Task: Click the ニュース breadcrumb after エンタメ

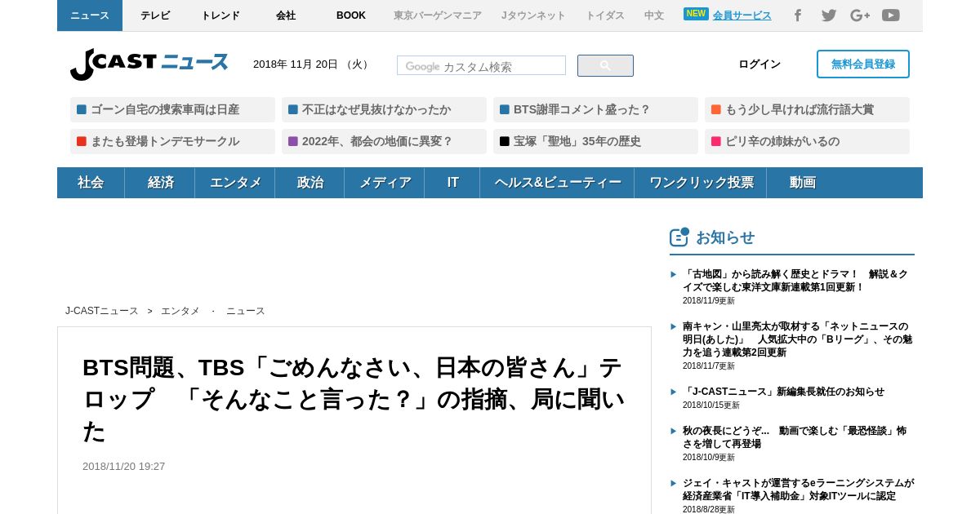Action: coord(246,311)
